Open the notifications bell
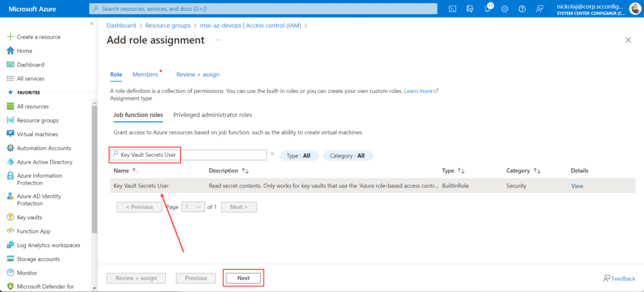 pyautogui.click(x=487, y=9)
